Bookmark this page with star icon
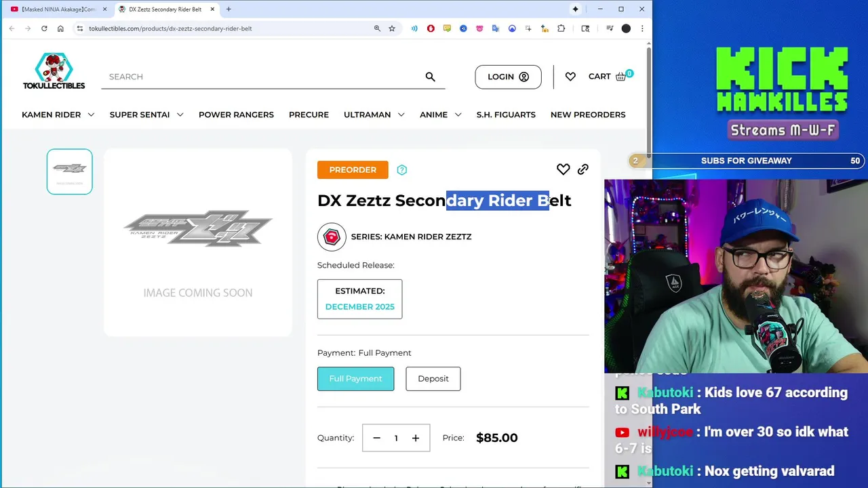 (x=392, y=28)
